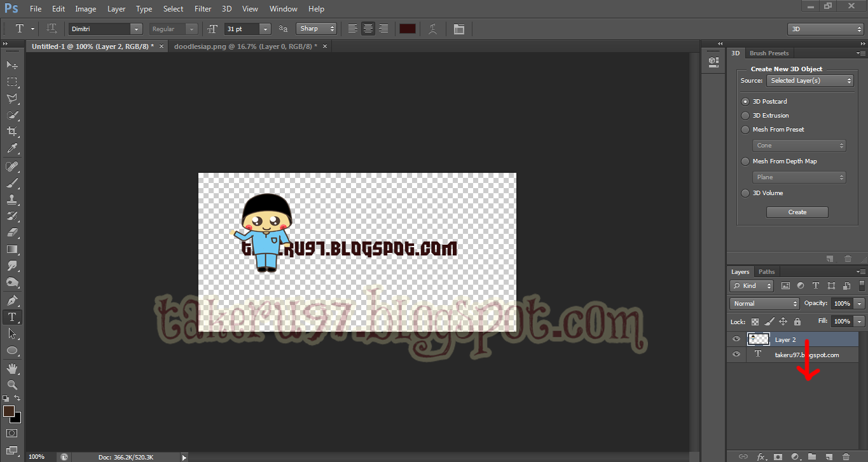868x462 pixels.
Task: Select the Pen tool
Action: 12,300
